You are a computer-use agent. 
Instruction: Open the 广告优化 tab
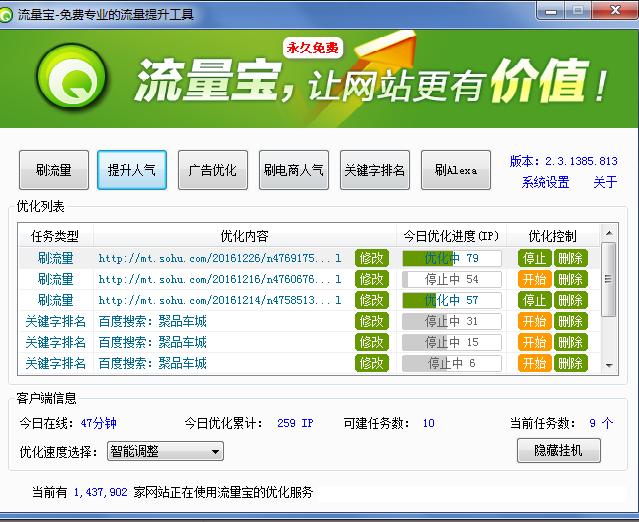click(213, 170)
